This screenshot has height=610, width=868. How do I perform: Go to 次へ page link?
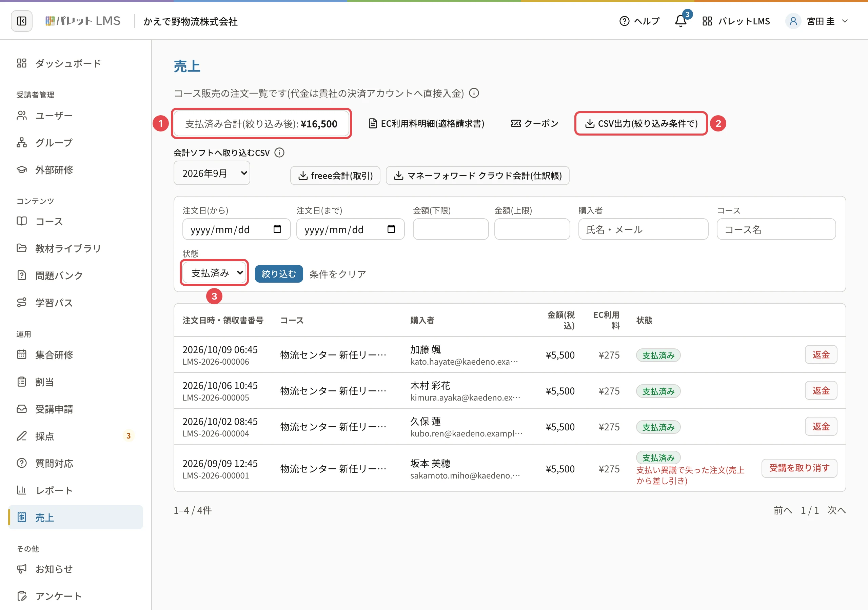click(x=836, y=510)
